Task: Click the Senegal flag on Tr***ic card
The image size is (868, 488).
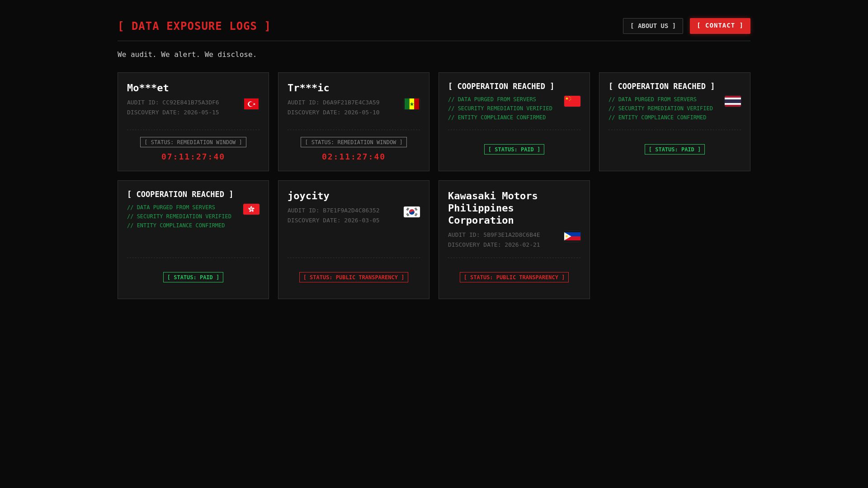Action: pyautogui.click(x=412, y=104)
